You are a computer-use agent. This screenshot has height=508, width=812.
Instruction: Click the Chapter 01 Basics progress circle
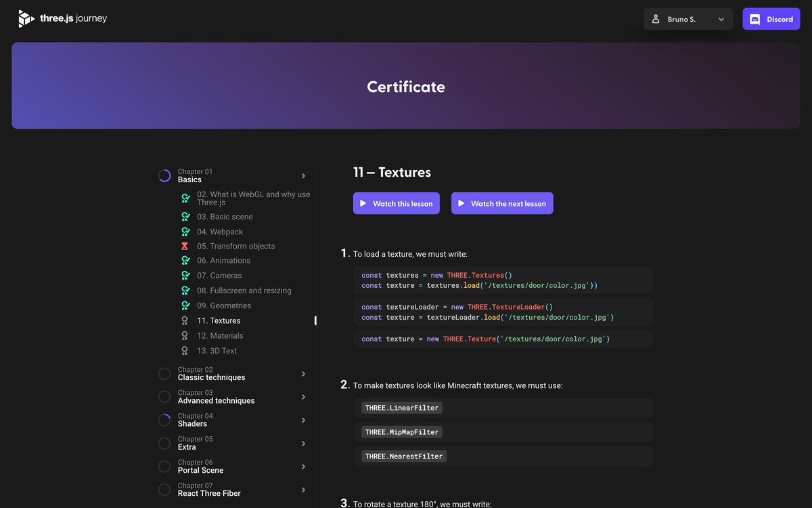click(164, 176)
